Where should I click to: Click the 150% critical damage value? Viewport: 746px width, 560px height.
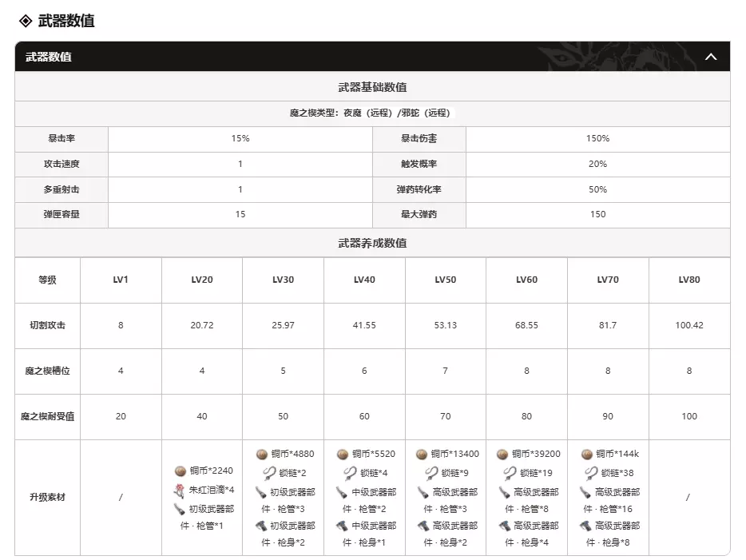[597, 138]
